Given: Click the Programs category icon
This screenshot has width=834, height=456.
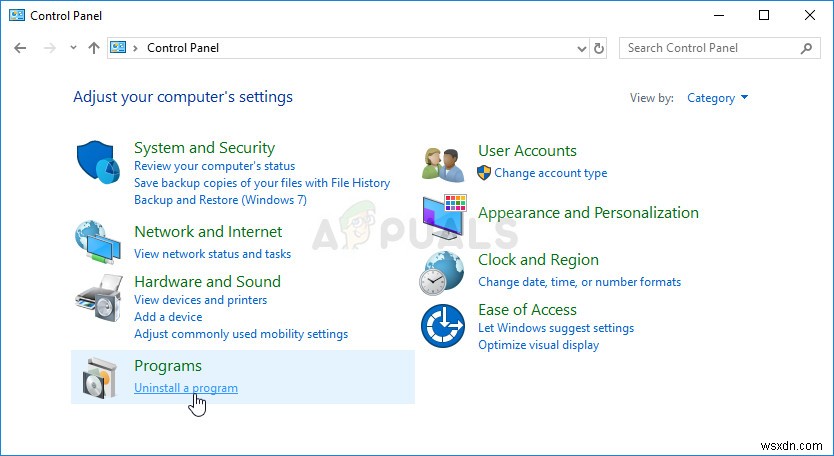Looking at the screenshot, I should tap(98, 377).
